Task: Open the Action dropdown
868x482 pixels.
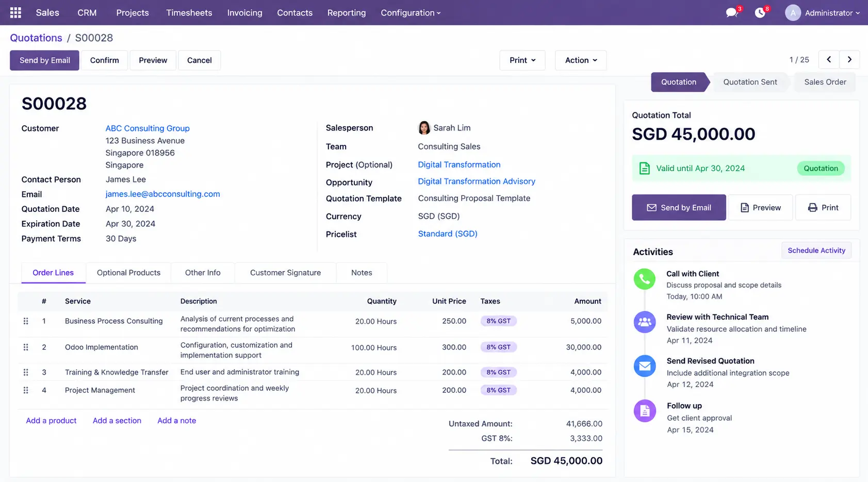Action: click(581, 60)
